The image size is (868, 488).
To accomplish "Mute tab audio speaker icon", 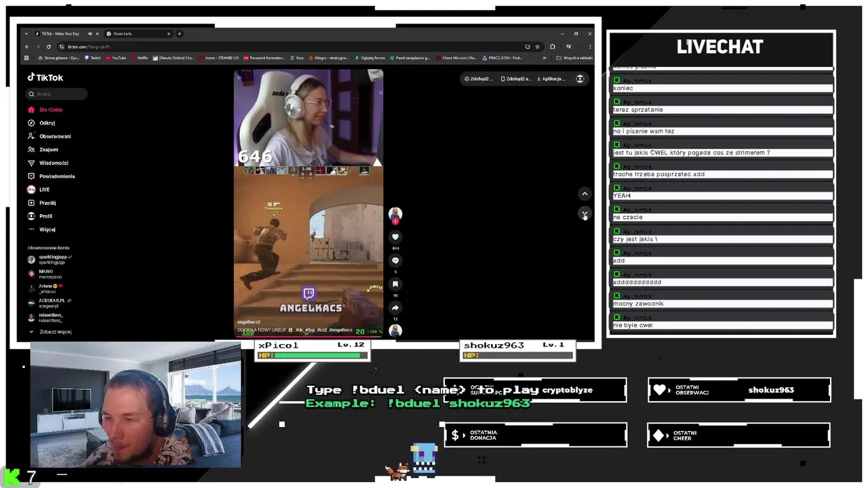I will tap(90, 33).
